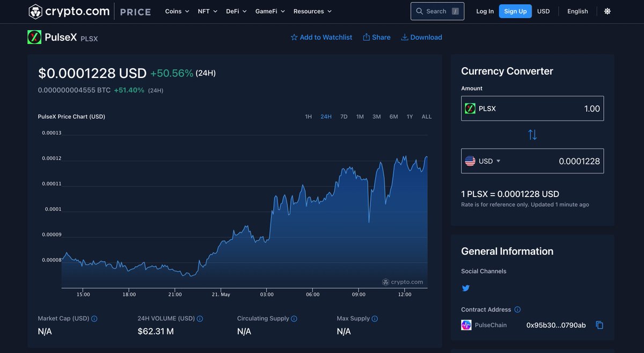Copy the contract address with copy icon
644x353 pixels.
[x=600, y=325]
